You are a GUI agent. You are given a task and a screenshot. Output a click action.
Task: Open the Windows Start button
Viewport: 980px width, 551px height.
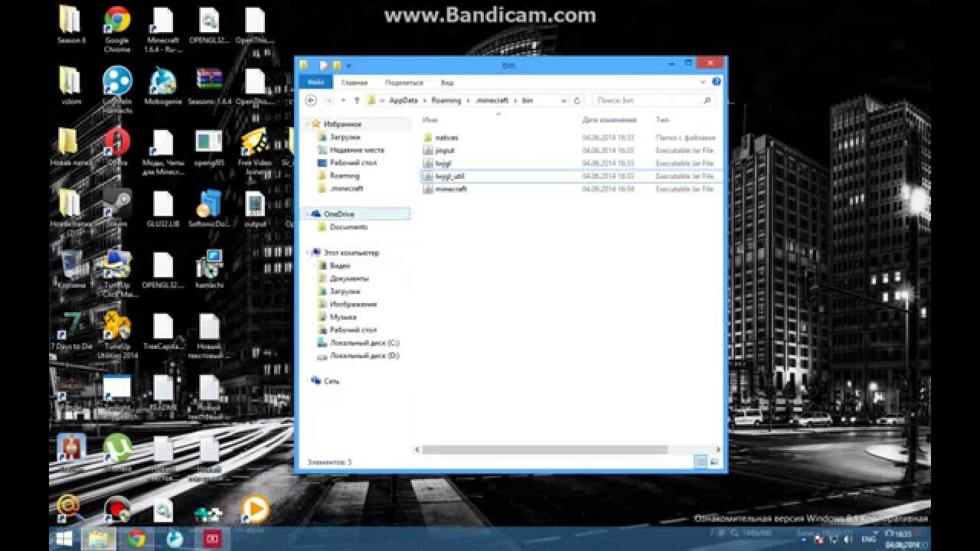[x=64, y=539]
